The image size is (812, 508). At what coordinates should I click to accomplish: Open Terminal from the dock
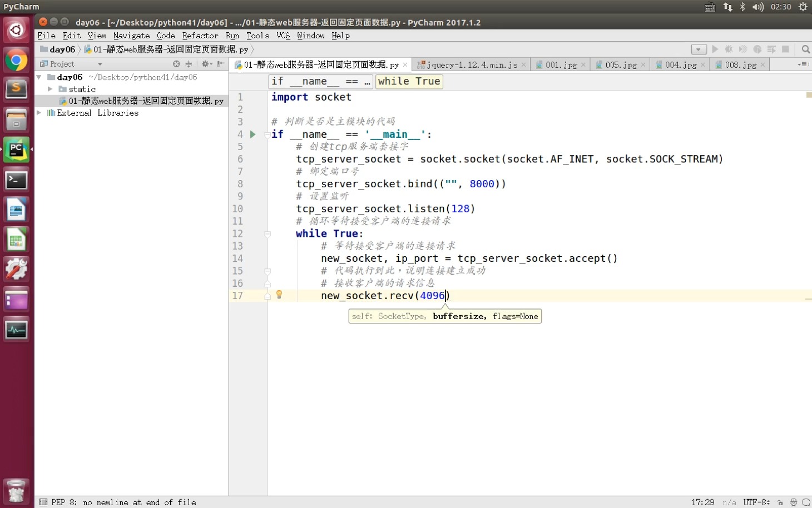click(x=16, y=180)
